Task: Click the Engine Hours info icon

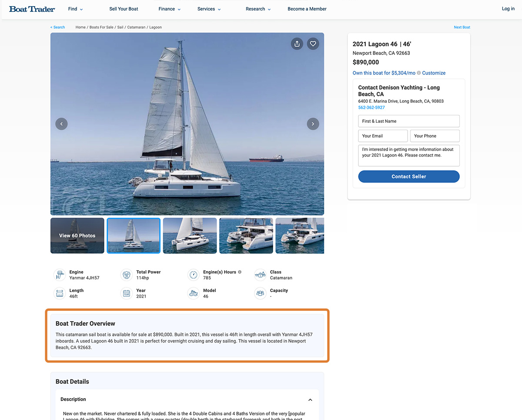Action: [x=240, y=272]
